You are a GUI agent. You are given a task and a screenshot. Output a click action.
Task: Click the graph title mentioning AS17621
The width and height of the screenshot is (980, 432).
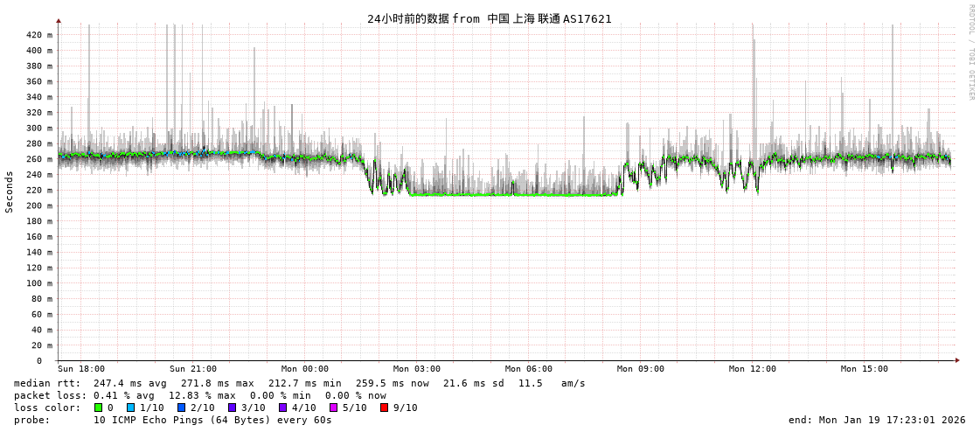[x=489, y=18]
